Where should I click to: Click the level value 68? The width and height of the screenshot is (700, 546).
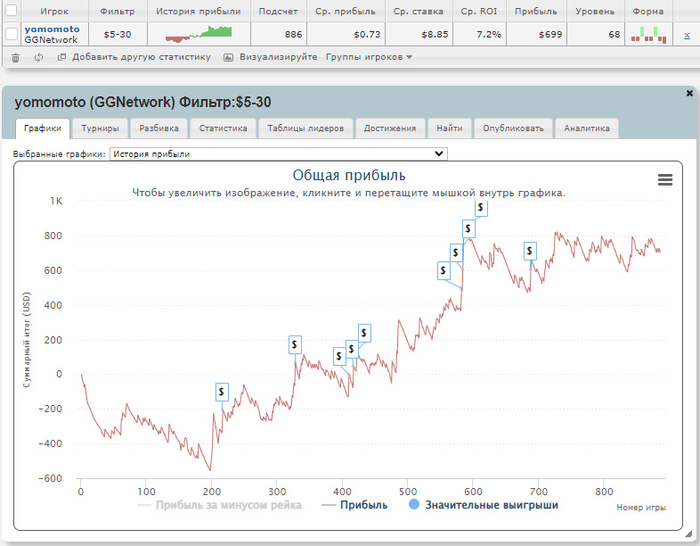coord(614,34)
